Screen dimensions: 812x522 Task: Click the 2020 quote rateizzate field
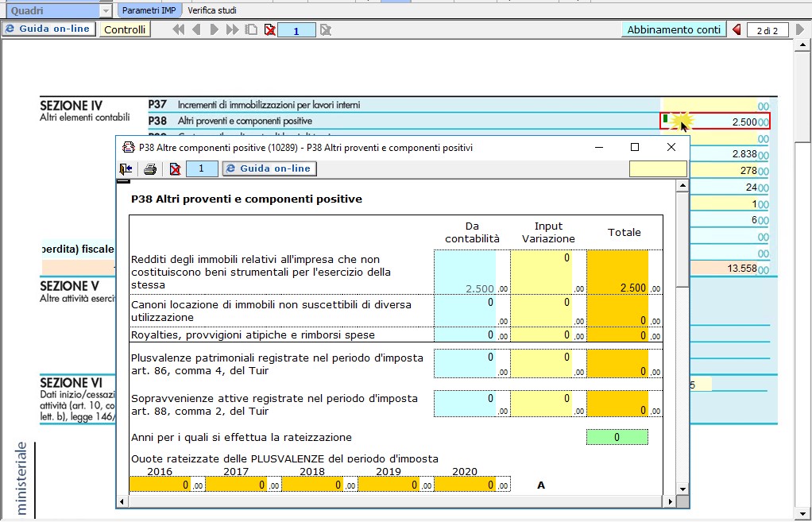point(465,484)
